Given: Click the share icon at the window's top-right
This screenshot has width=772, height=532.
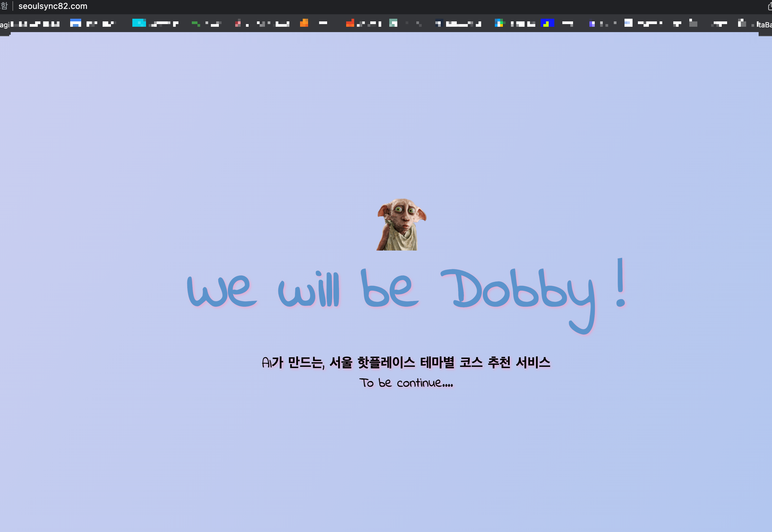Looking at the screenshot, I should (x=769, y=6).
